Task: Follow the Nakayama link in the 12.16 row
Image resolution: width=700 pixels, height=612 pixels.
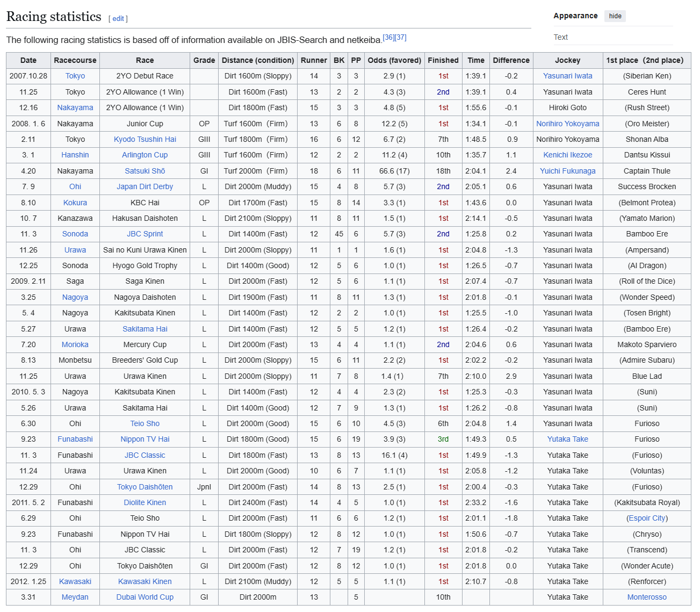Action: click(75, 108)
